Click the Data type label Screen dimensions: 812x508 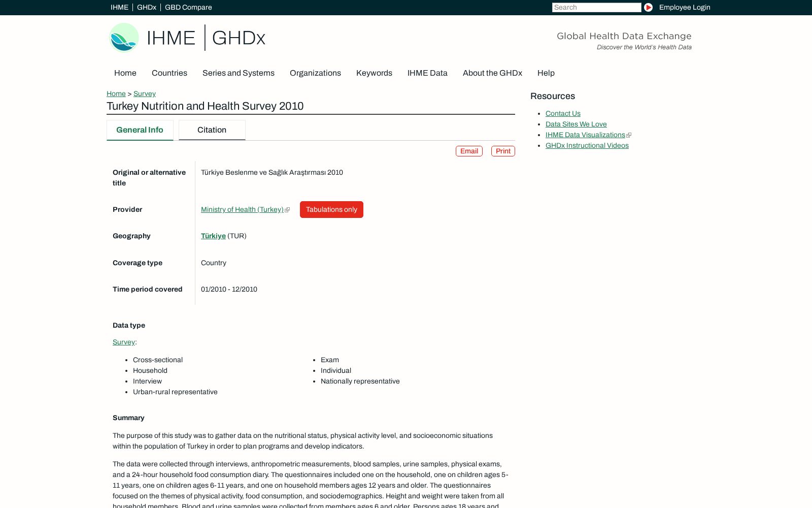pyautogui.click(x=129, y=325)
